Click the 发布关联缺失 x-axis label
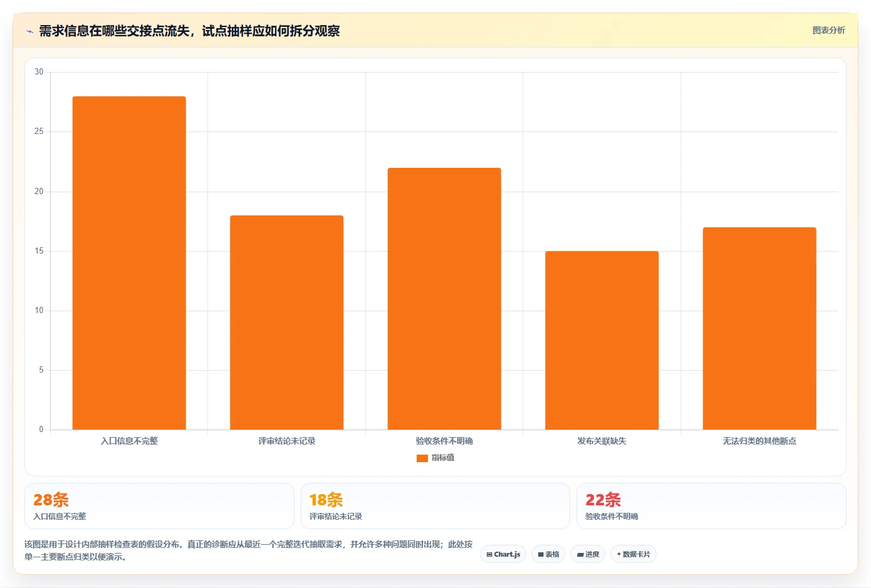The image size is (871, 588). (602, 441)
